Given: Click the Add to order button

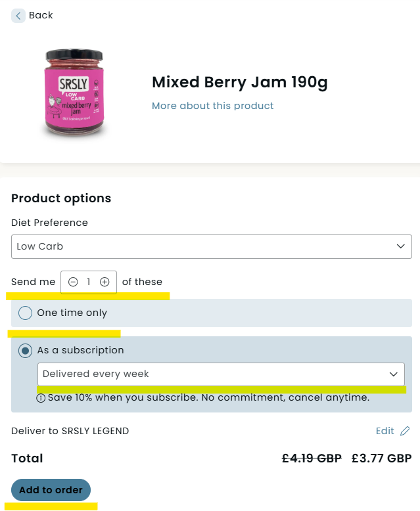Looking at the screenshot, I should [51, 490].
